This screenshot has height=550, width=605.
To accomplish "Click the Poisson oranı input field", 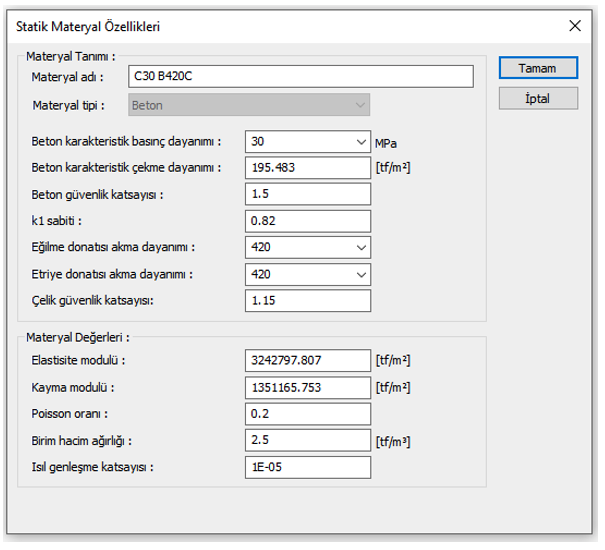I will pos(308,414).
